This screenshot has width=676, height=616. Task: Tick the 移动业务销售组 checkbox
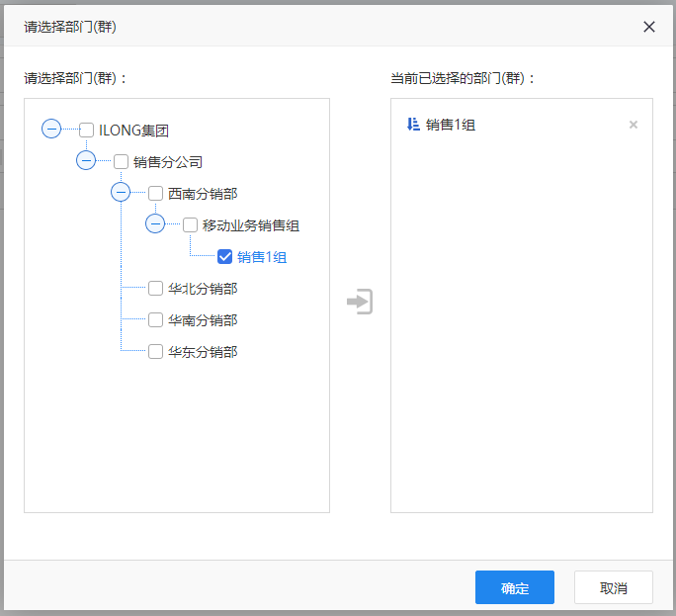pos(190,225)
